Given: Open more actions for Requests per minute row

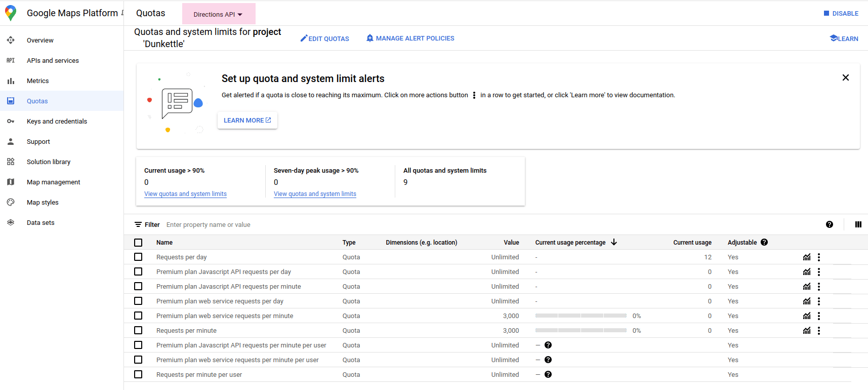Looking at the screenshot, I should click(x=818, y=331).
